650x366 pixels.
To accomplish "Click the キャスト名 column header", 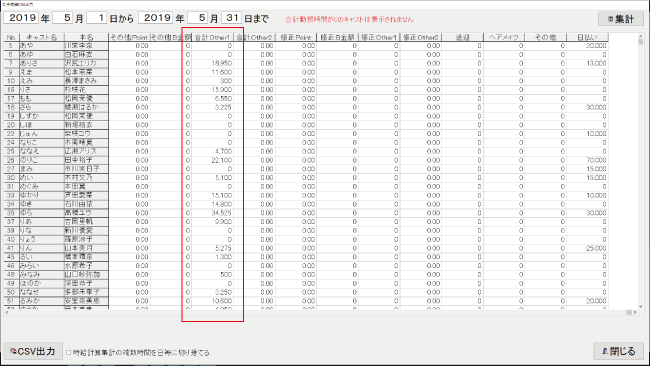I will click(x=41, y=37).
